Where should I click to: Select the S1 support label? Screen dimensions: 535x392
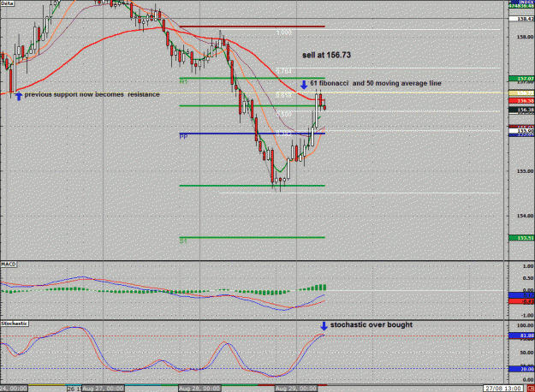point(183,241)
